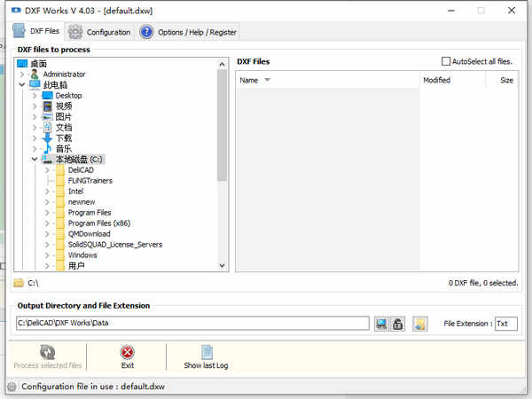The image size is (532, 399).
Task: Switch to the DXF Files tab
Action: coord(36,31)
